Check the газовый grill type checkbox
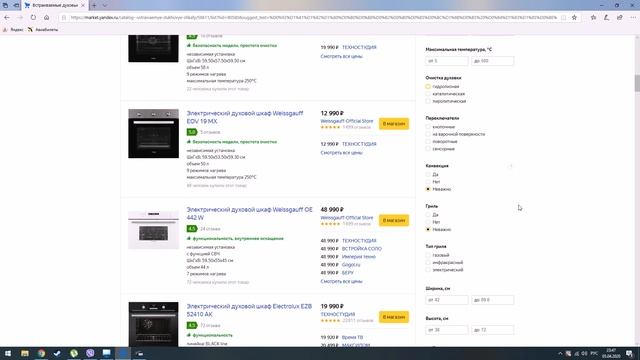 428,256
